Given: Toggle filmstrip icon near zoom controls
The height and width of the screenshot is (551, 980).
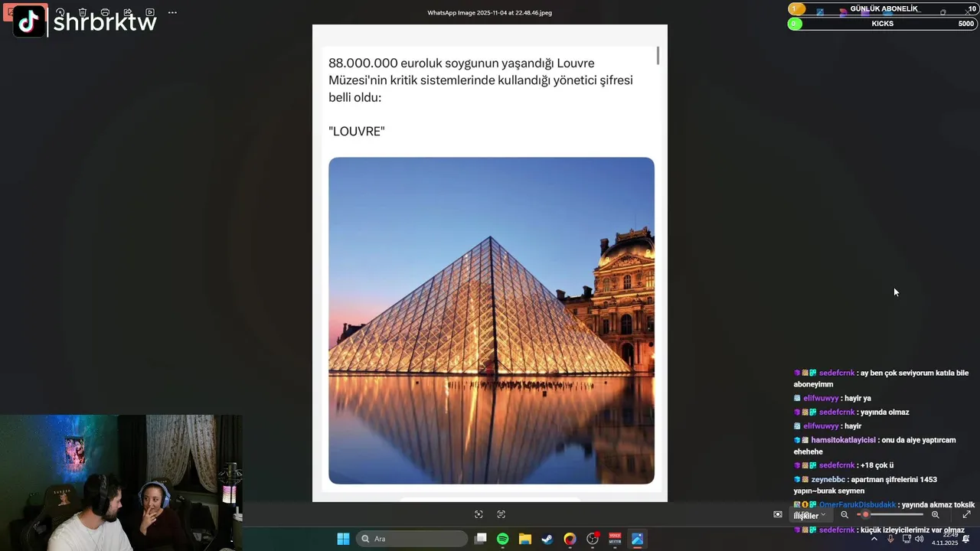Looking at the screenshot, I should pos(778,514).
